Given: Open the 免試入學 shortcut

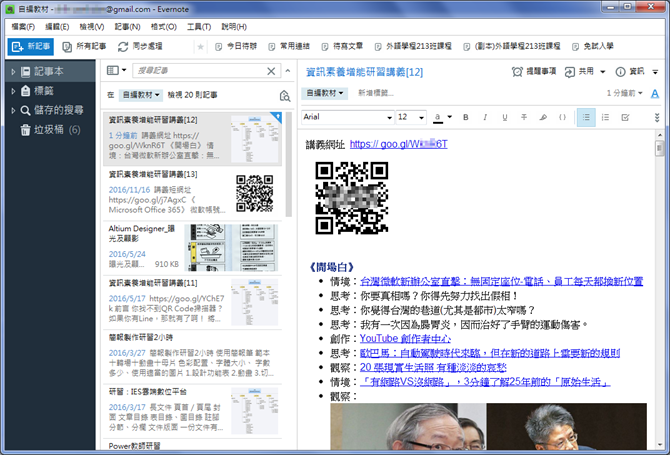Looking at the screenshot, I should (x=593, y=47).
